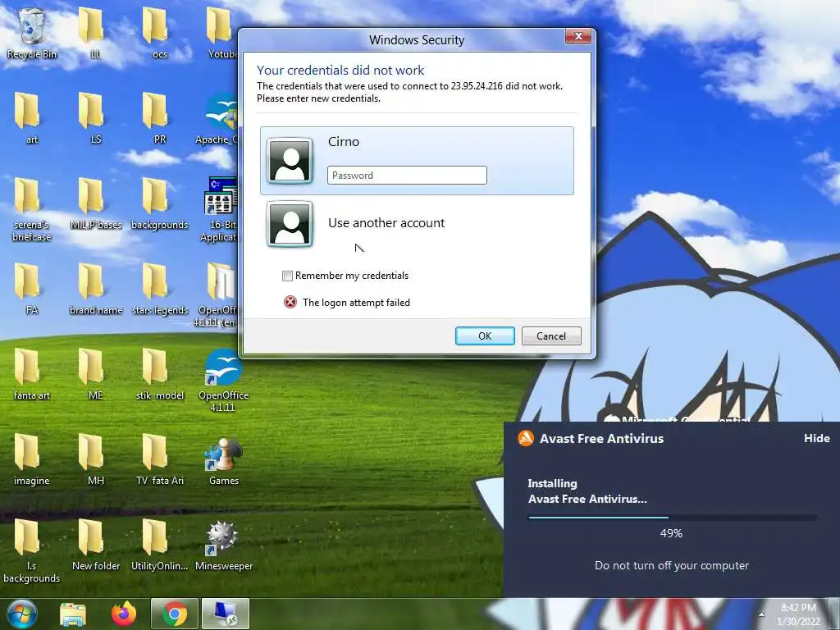Select the imagine folder icon
Screen dimensions: 840x630
tap(32, 459)
